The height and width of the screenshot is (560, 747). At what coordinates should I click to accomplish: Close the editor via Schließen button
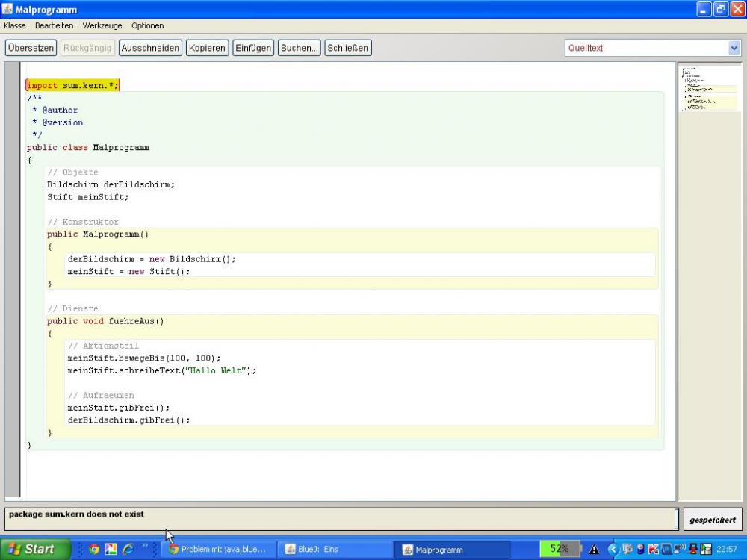pos(347,47)
